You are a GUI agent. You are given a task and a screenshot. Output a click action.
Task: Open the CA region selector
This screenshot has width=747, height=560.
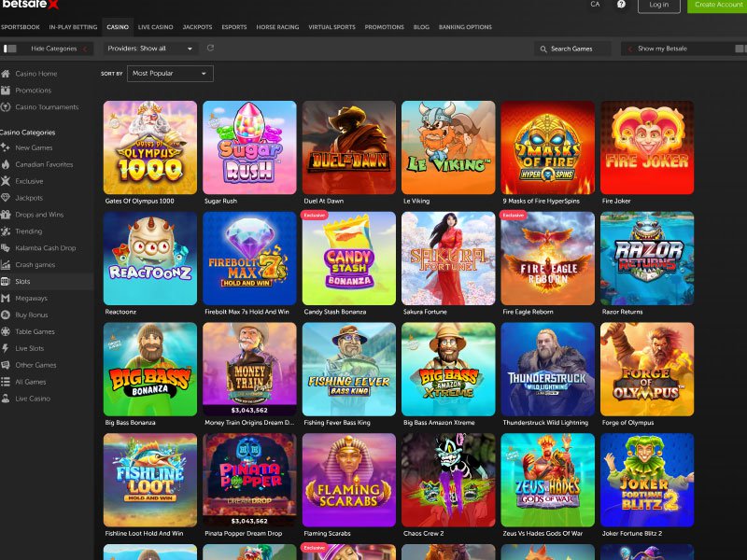point(595,5)
